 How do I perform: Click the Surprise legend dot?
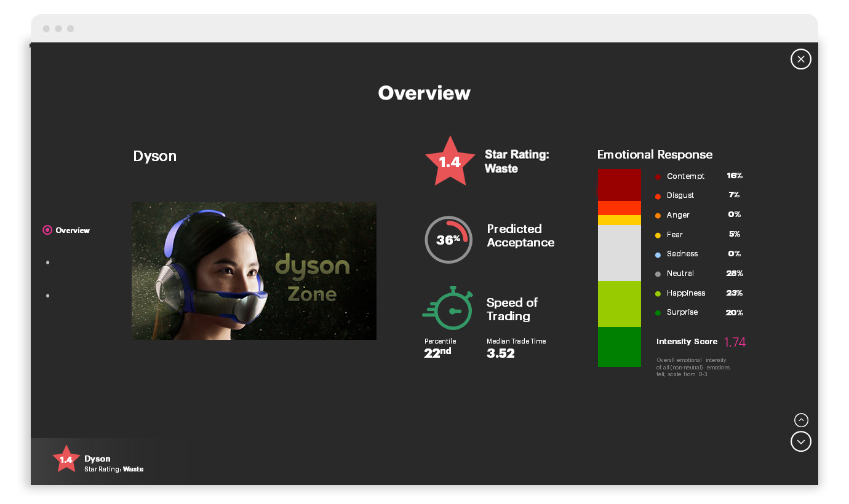(658, 313)
